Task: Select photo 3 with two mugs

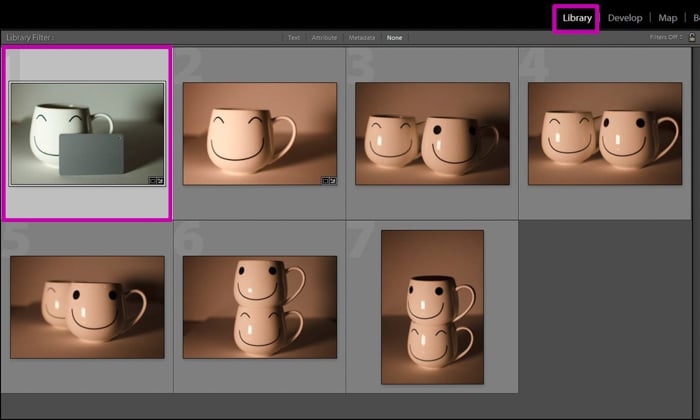Action: (x=432, y=133)
